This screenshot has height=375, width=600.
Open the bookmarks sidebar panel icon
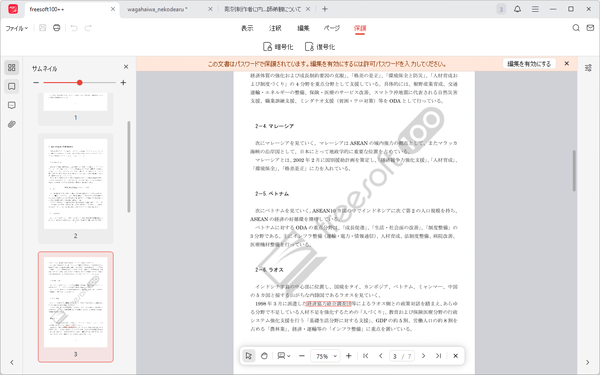[x=11, y=86]
